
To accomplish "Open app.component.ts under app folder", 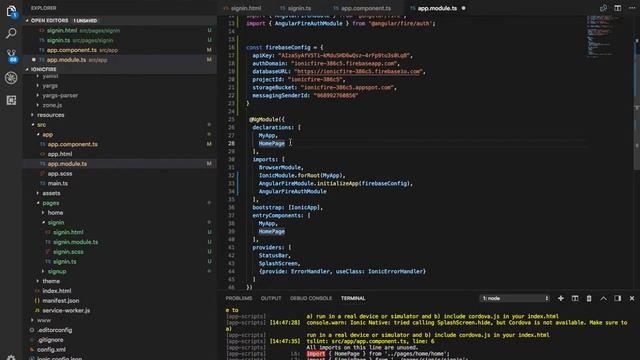I will pyautogui.click(x=120, y=144).
